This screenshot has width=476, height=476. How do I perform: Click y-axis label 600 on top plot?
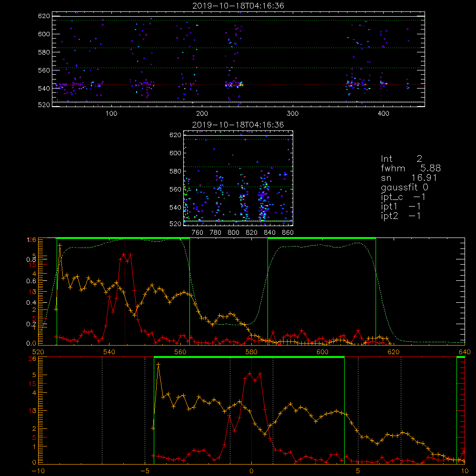click(x=44, y=34)
